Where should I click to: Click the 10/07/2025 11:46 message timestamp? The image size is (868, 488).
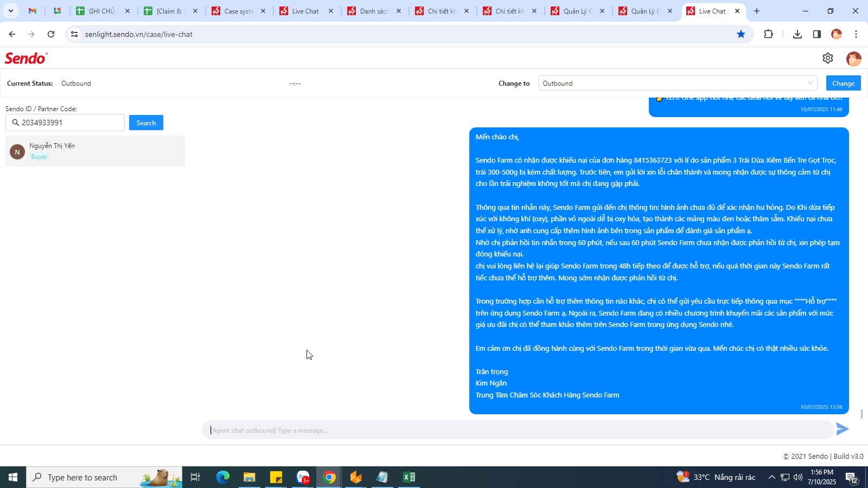[x=821, y=109]
